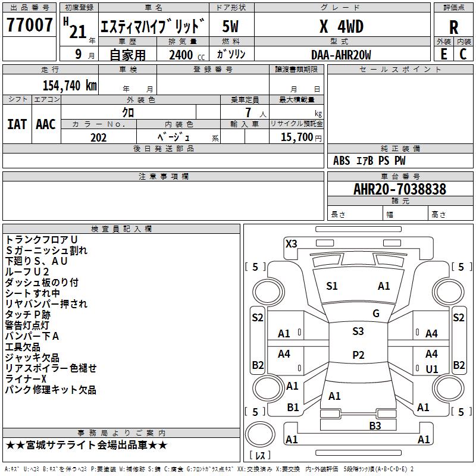The image size is (476, 476).
Task: Click the color number 202 cell
Action: (99, 137)
